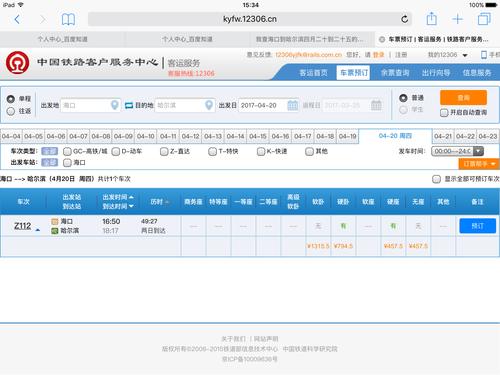This screenshot has height=375, width=500.
Task: Check the Haikou departure station checkbox
Action: pyautogui.click(x=67, y=163)
